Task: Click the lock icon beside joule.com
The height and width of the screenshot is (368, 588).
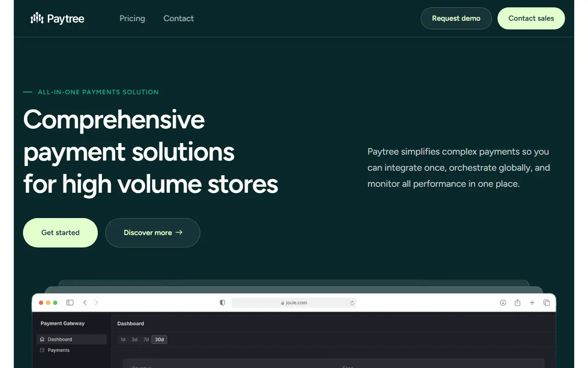Action: [283, 303]
